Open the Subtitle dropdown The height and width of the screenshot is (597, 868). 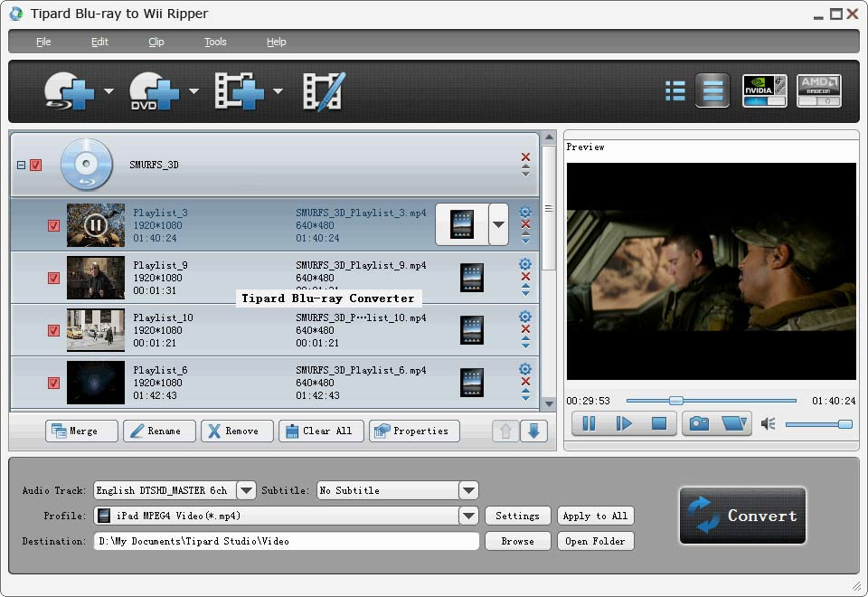tap(468, 490)
